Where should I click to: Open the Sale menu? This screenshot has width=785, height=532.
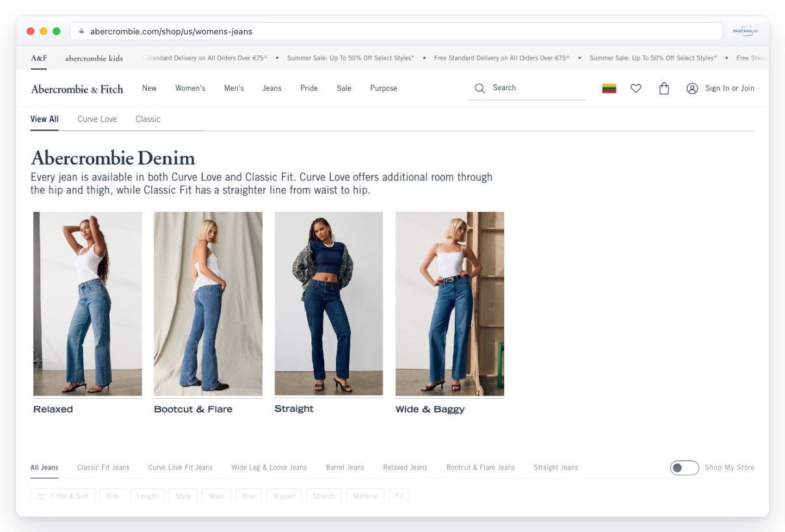point(344,88)
